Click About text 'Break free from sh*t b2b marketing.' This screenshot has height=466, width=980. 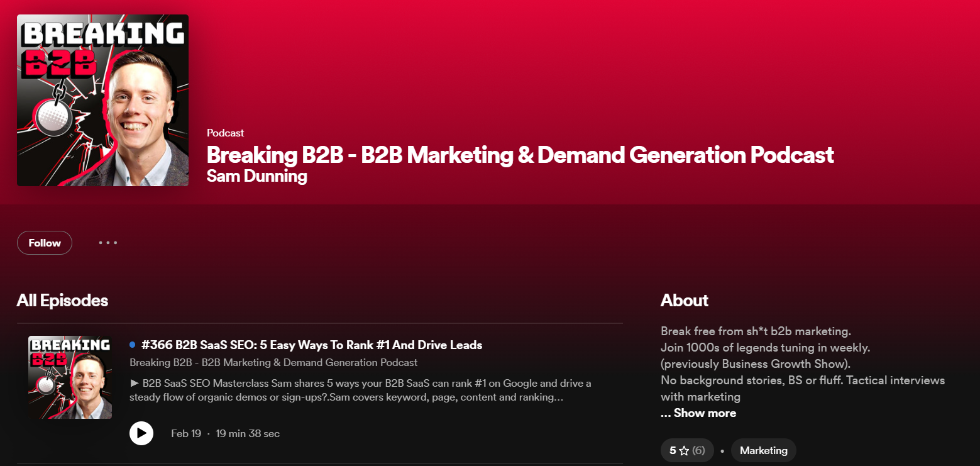tap(756, 331)
